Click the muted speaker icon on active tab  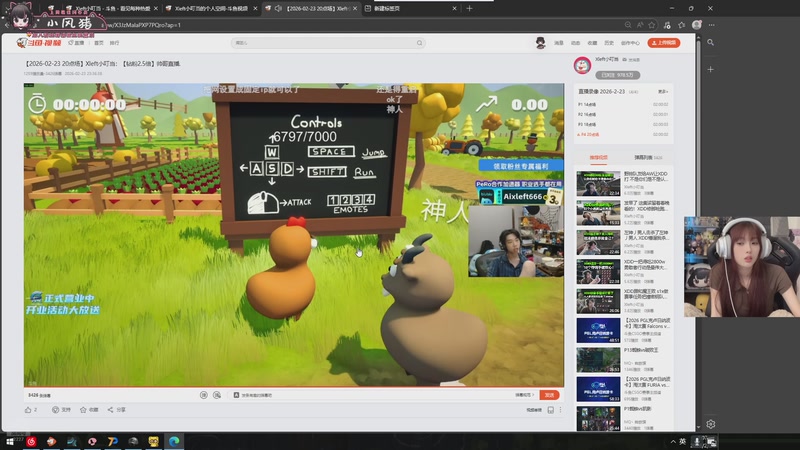278,8
